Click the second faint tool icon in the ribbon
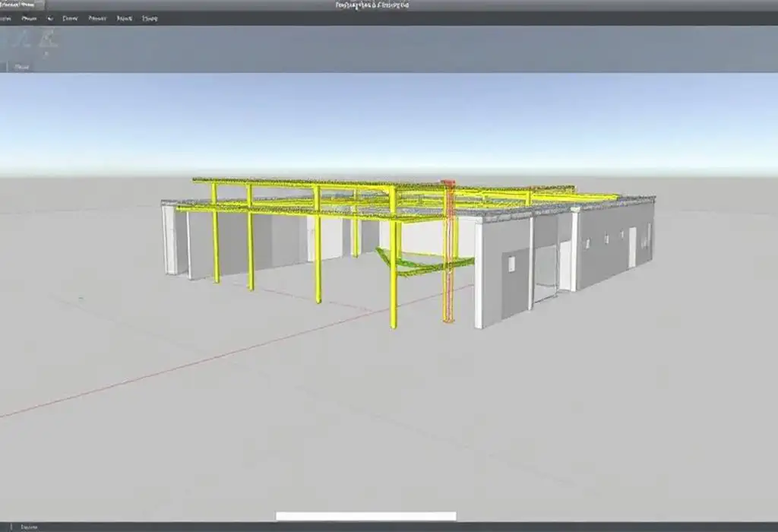 pos(48,40)
